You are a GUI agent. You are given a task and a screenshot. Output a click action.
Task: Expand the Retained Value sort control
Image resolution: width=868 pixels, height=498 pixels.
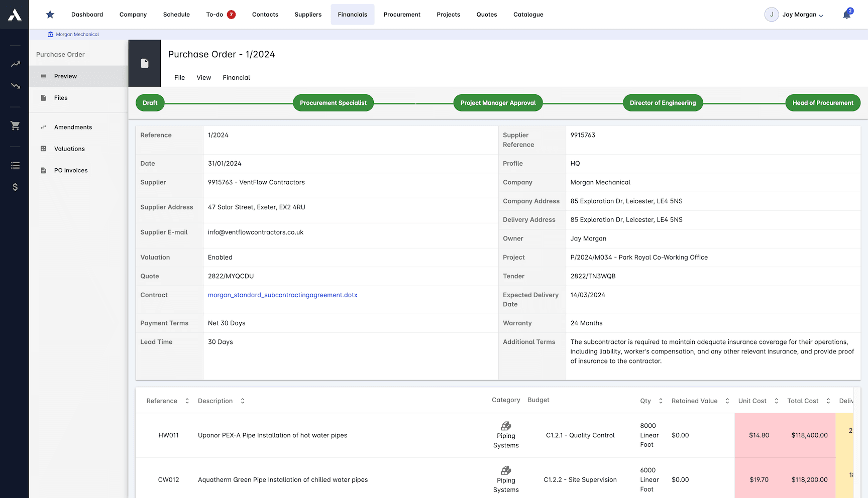(x=727, y=401)
